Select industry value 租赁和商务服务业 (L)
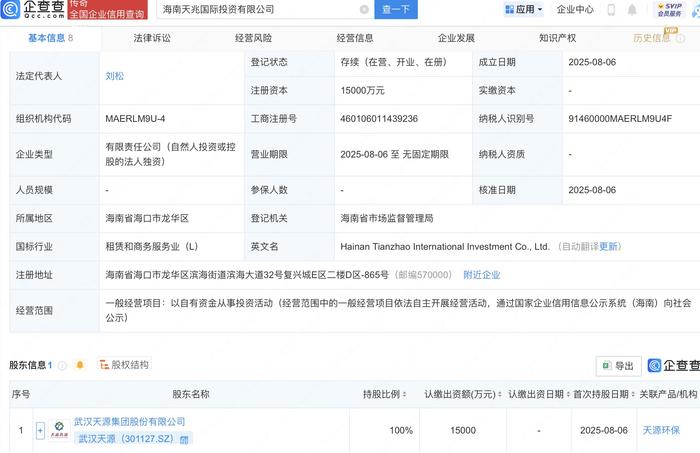The width and height of the screenshot is (700, 453). 152,247
